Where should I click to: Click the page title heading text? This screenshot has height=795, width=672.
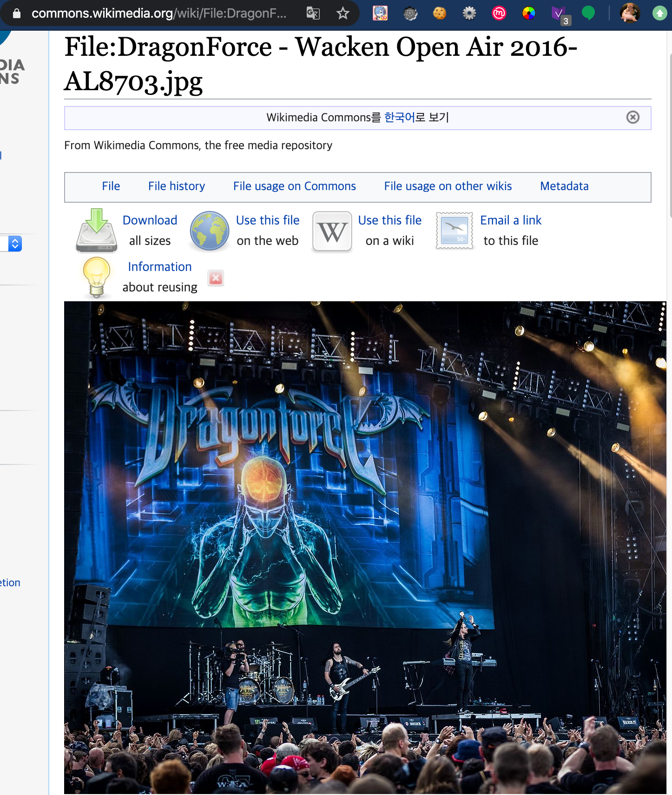pyautogui.click(x=321, y=64)
